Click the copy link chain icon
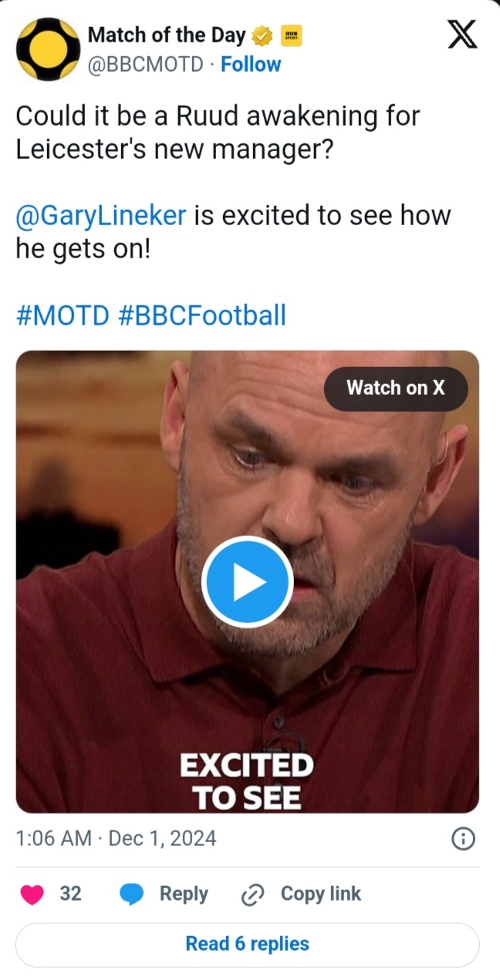The height and width of the screenshot is (980, 500). (253, 894)
